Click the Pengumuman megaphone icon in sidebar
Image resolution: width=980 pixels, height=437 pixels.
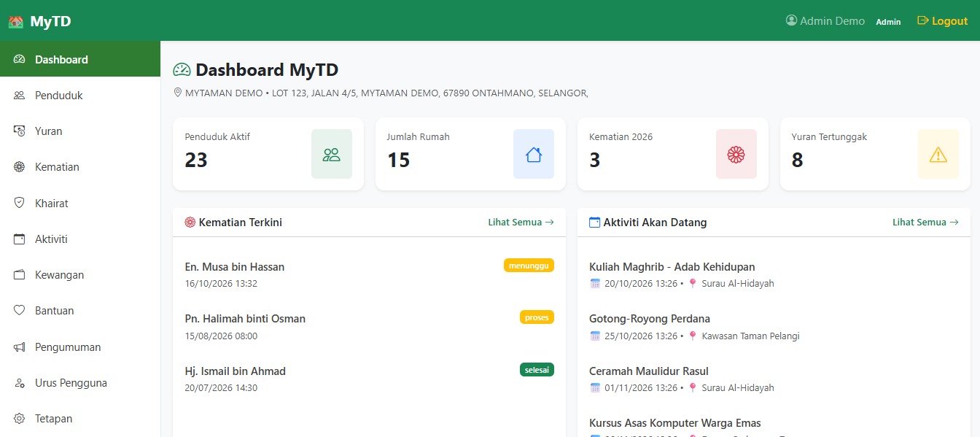tap(20, 347)
